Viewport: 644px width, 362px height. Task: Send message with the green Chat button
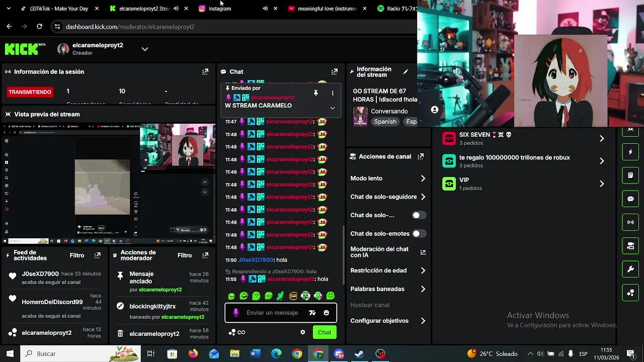click(325, 332)
